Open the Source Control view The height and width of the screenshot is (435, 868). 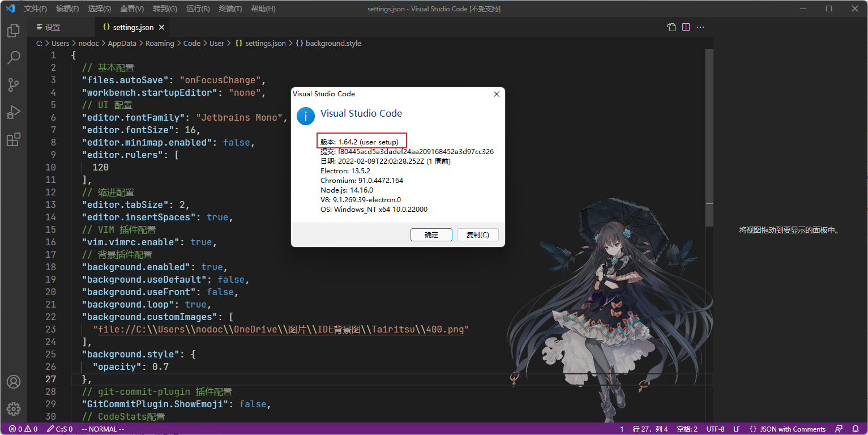click(14, 84)
